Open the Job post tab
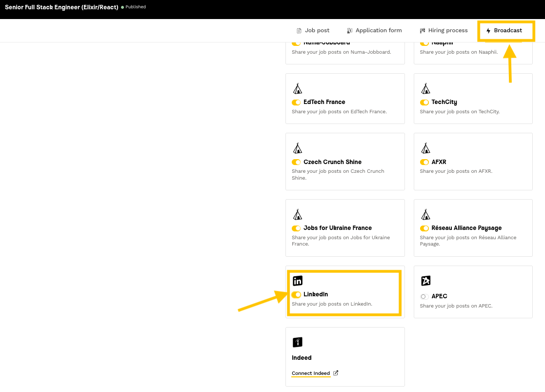The image size is (545, 392). pyautogui.click(x=313, y=30)
